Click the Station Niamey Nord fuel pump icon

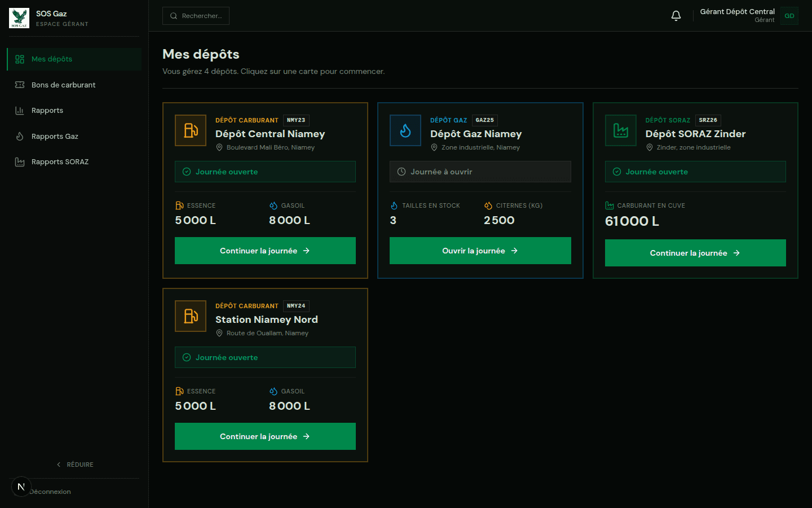pos(191,316)
